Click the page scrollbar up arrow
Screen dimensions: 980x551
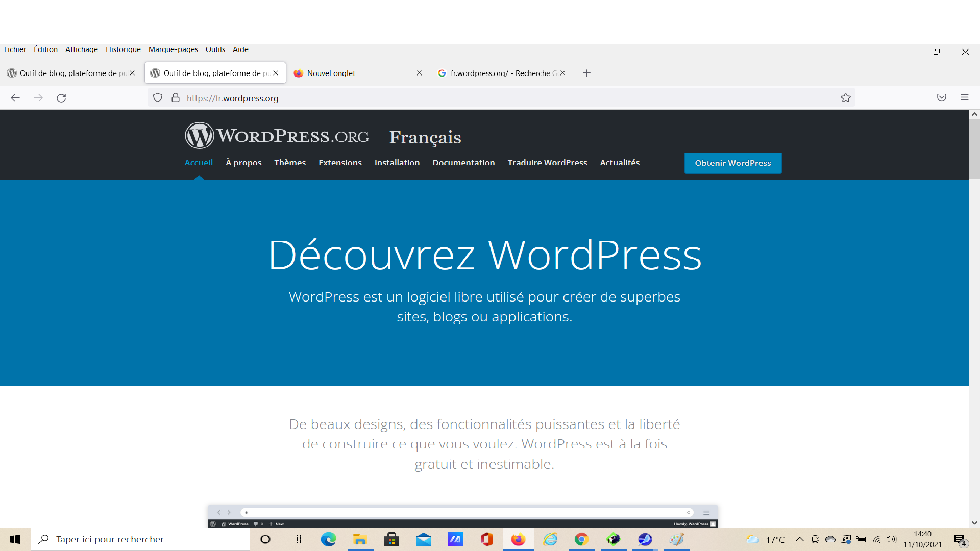[974, 114]
